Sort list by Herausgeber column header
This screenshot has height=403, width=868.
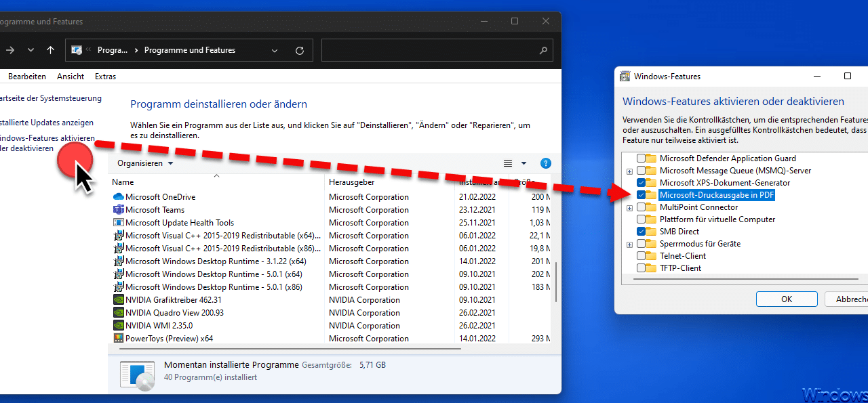(x=389, y=182)
